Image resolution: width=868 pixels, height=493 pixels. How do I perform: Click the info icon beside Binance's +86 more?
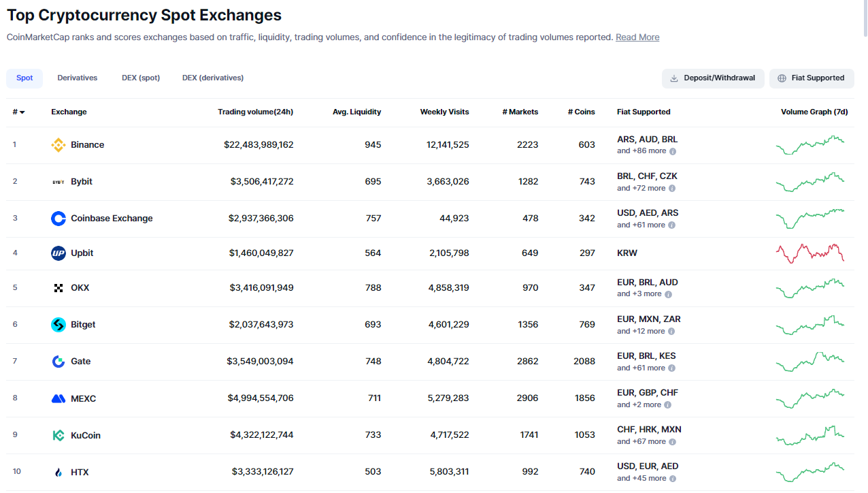(x=673, y=151)
